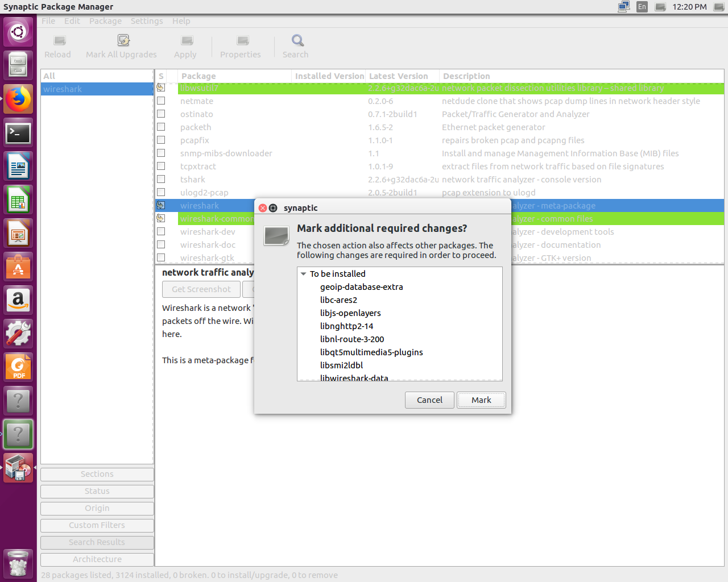This screenshot has height=582, width=728.
Task: Open the Help menu
Action: point(181,21)
